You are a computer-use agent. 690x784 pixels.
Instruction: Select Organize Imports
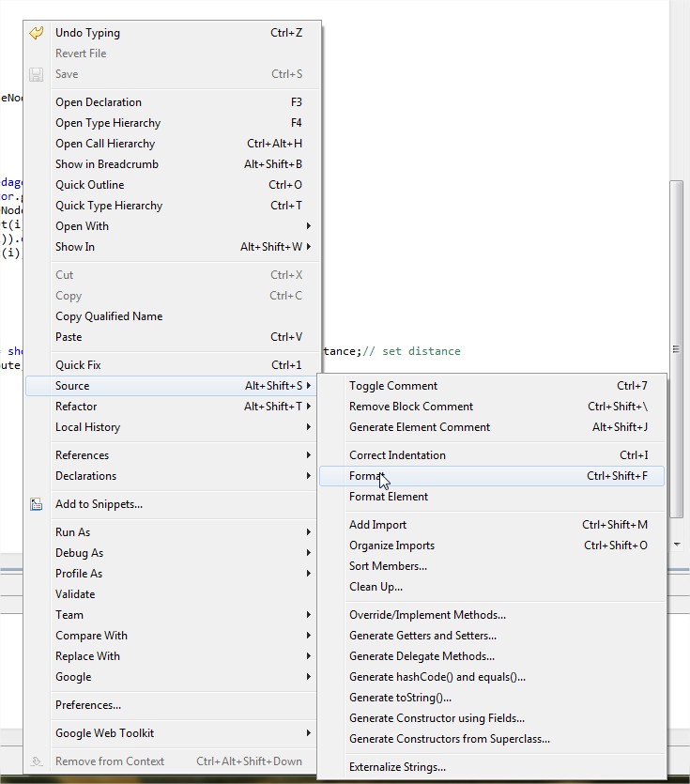(492, 546)
